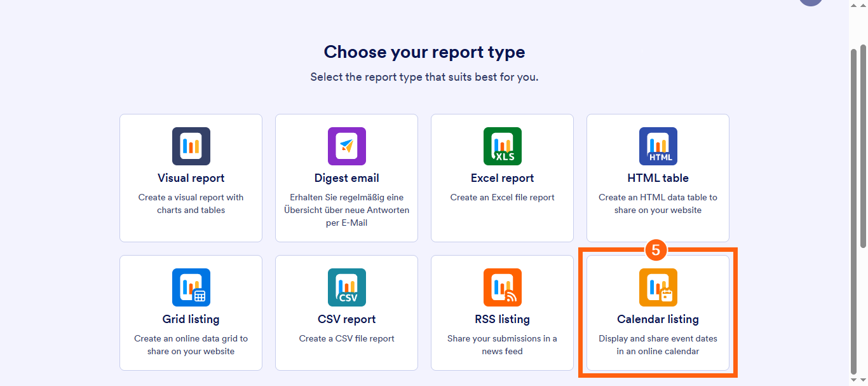868x386 pixels.
Task: Click "Share your submissions in a news feed"
Action: [x=503, y=345]
